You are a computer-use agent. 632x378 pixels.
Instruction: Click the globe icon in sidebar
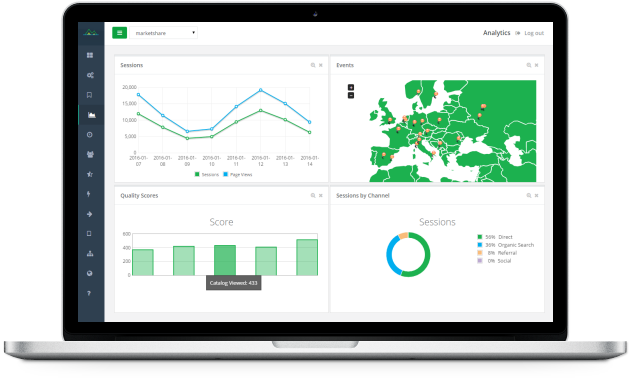(x=89, y=273)
